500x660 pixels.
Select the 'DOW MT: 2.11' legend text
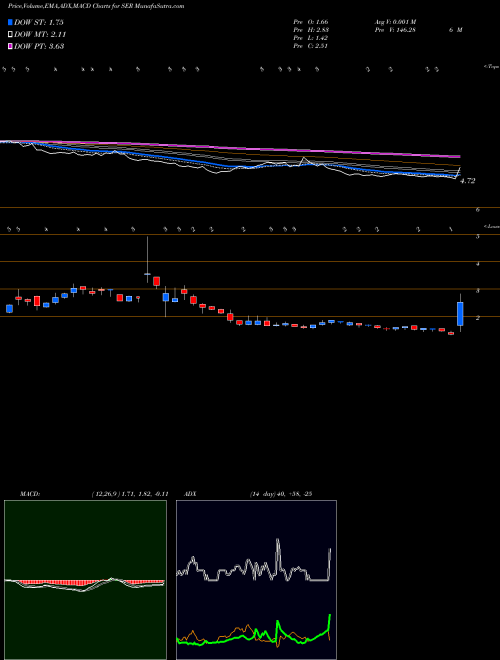[x=40, y=35]
